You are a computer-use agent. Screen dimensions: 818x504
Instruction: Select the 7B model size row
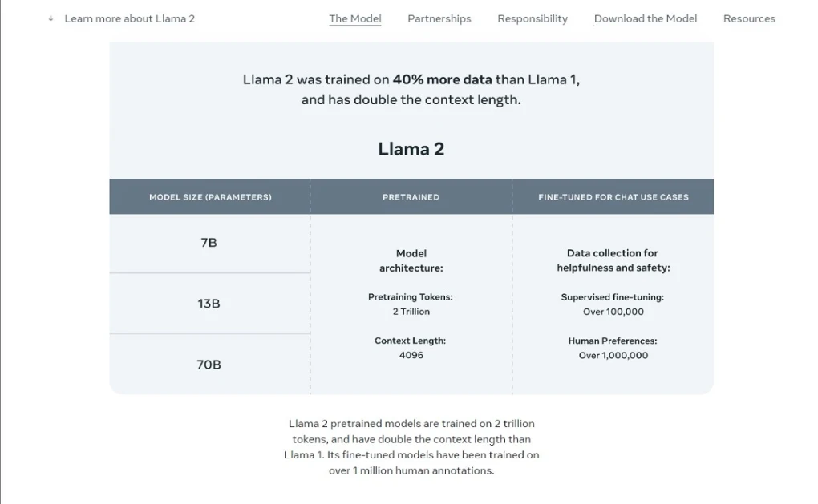209,243
